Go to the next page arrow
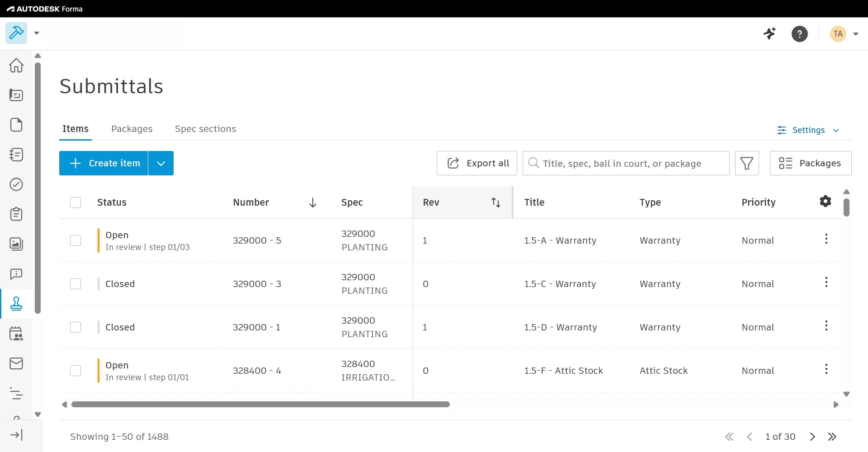The width and height of the screenshot is (868, 452). click(x=812, y=437)
